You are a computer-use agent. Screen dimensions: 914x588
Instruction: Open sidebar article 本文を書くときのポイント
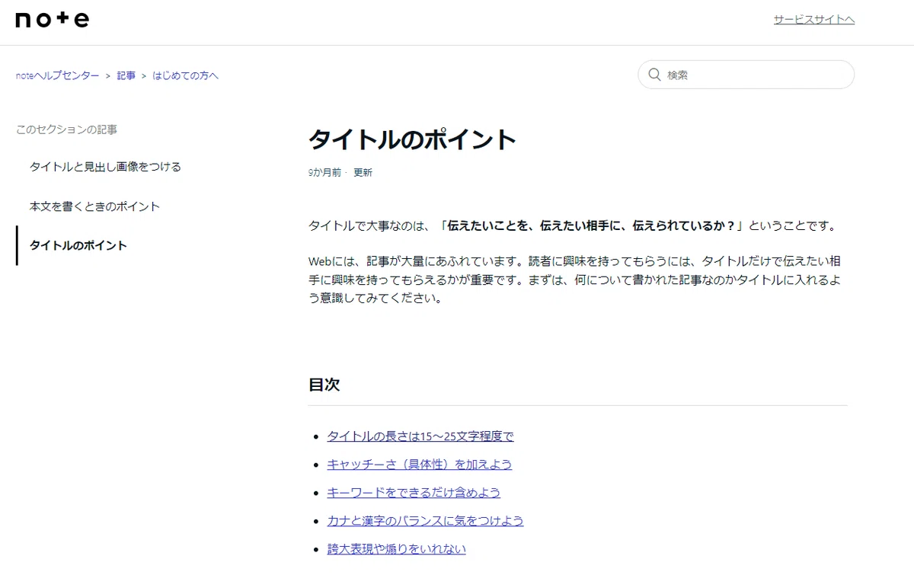click(94, 206)
